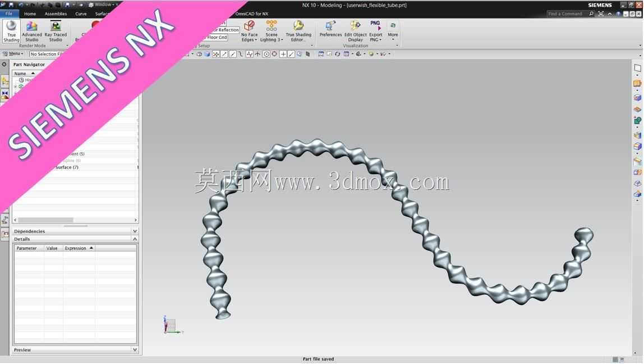
Task: Enable snap to mid point icon
Action: (x=232, y=54)
